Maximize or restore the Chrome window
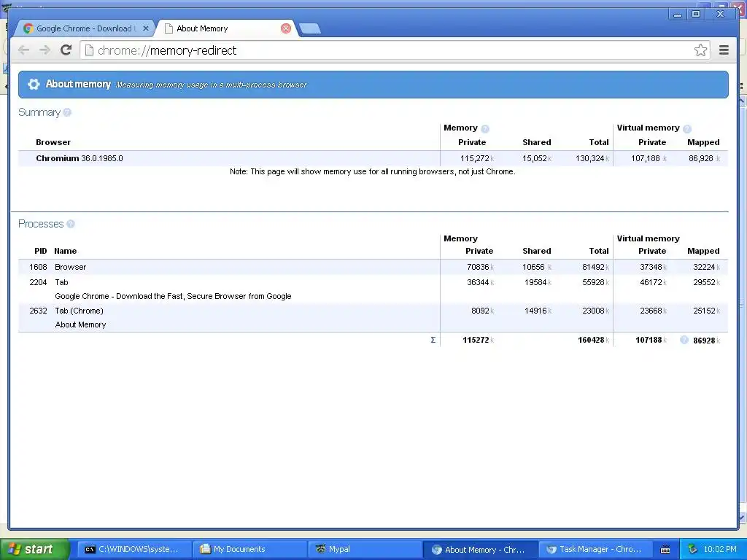The height and width of the screenshot is (560, 747). (696, 15)
